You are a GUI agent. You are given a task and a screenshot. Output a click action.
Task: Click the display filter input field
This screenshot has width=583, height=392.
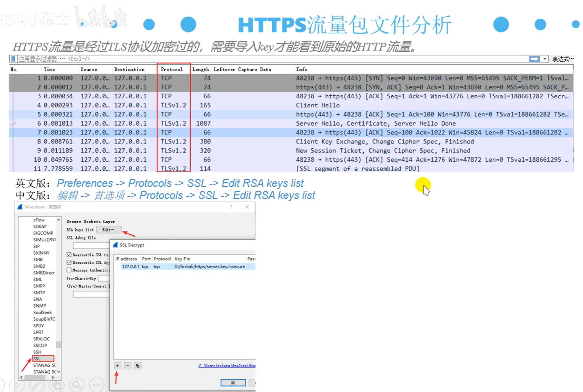[252, 59]
